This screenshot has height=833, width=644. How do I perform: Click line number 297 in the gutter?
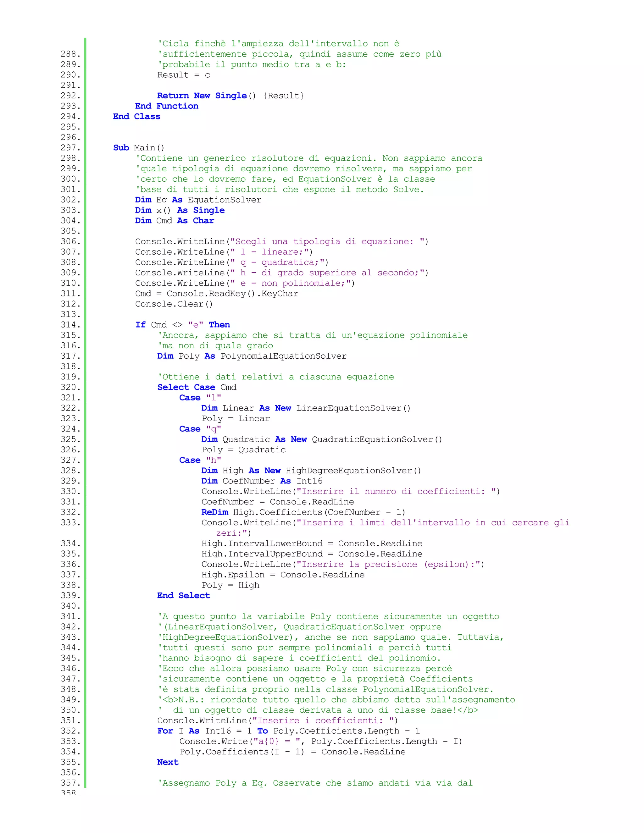[x=70, y=148]
